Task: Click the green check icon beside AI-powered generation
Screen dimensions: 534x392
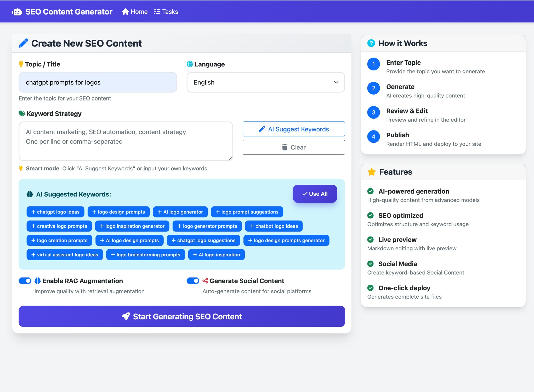Action: 371,191
